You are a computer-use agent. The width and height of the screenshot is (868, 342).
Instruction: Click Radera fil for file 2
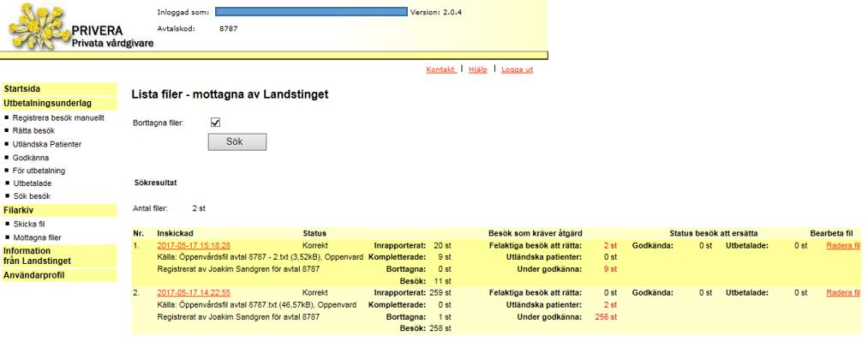pyautogui.click(x=843, y=293)
